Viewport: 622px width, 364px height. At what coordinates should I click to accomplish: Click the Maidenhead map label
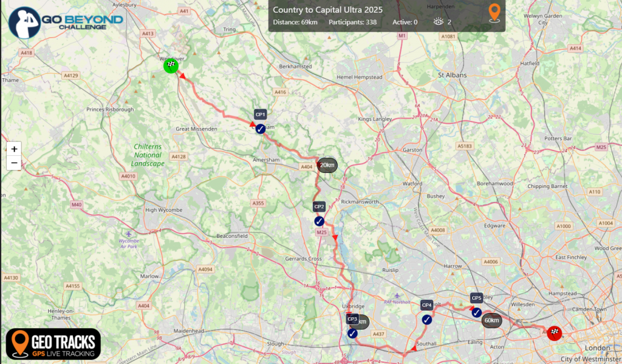[189, 331]
